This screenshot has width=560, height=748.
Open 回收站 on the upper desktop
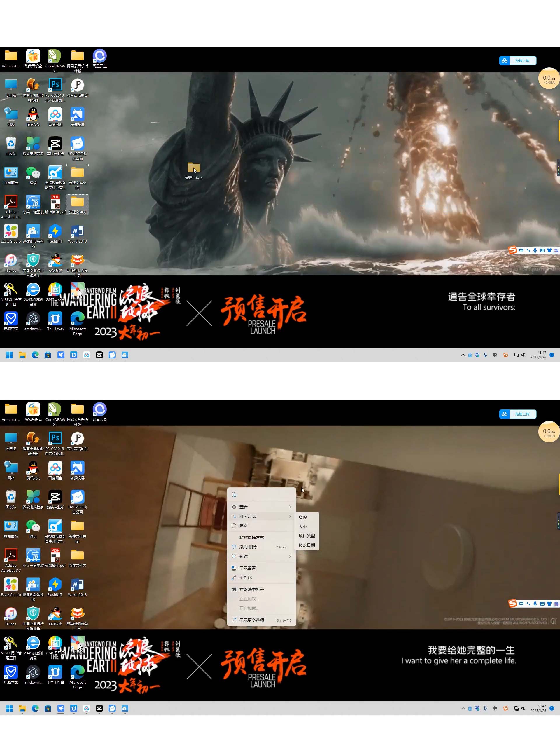11,146
